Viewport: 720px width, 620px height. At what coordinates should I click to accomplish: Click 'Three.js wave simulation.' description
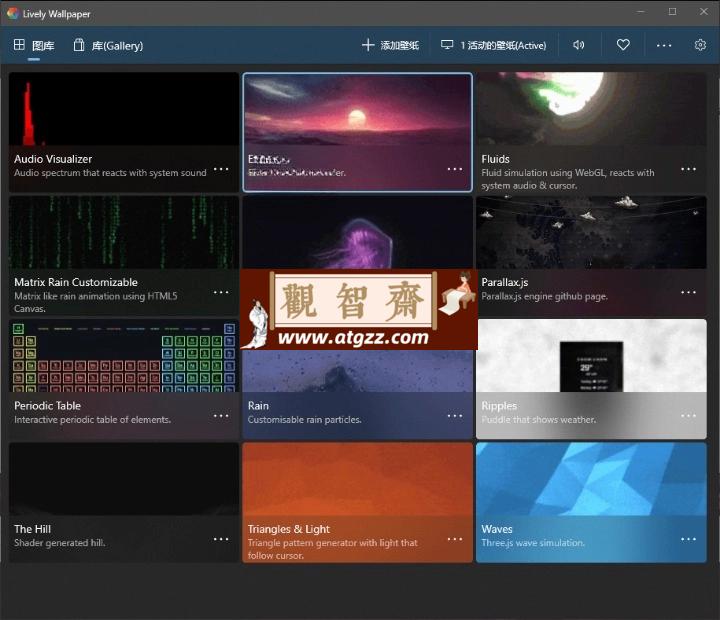coord(533,542)
